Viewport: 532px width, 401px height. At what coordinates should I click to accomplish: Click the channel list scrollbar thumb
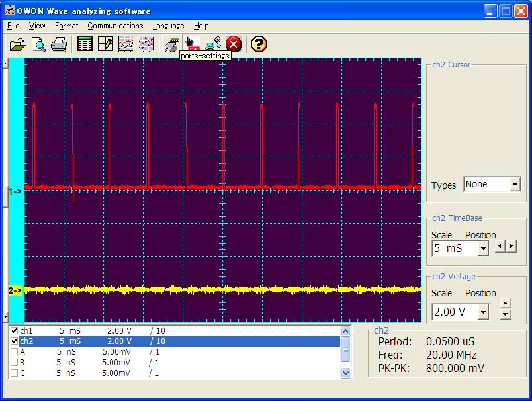click(345, 349)
